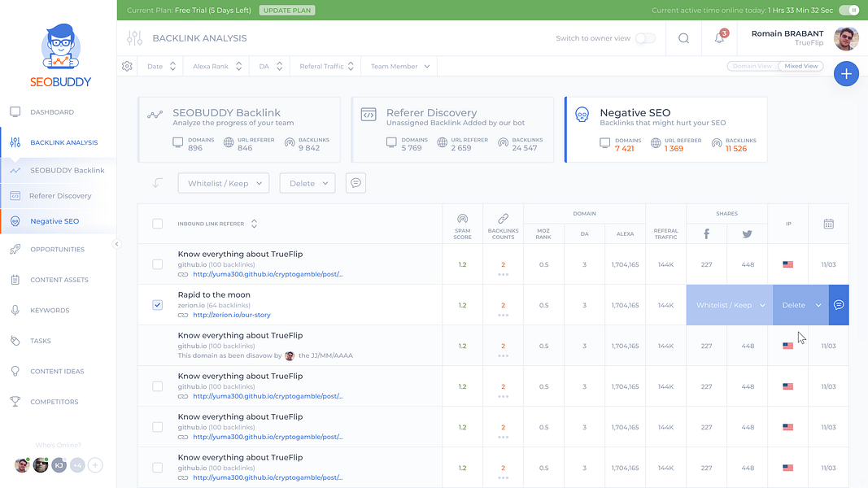The image size is (868, 488).
Task: Click the blue plus add button
Action: point(846,73)
